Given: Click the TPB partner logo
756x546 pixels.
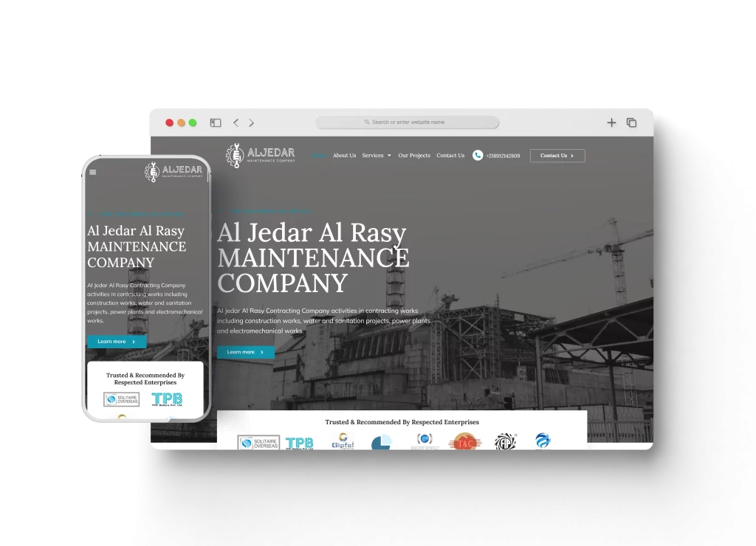Looking at the screenshot, I should point(300,443).
